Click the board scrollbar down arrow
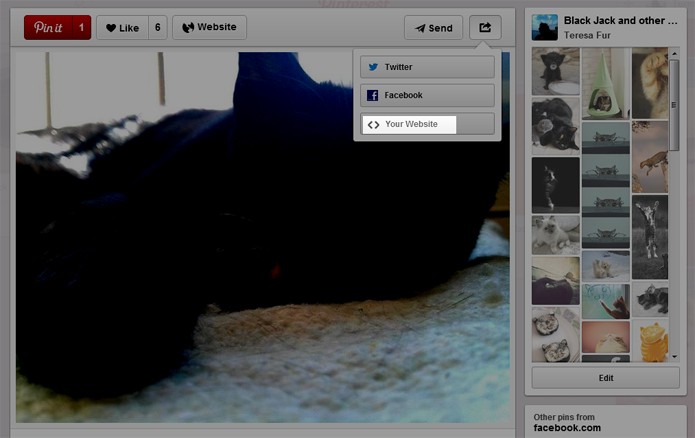The image size is (695, 438). 675,356
